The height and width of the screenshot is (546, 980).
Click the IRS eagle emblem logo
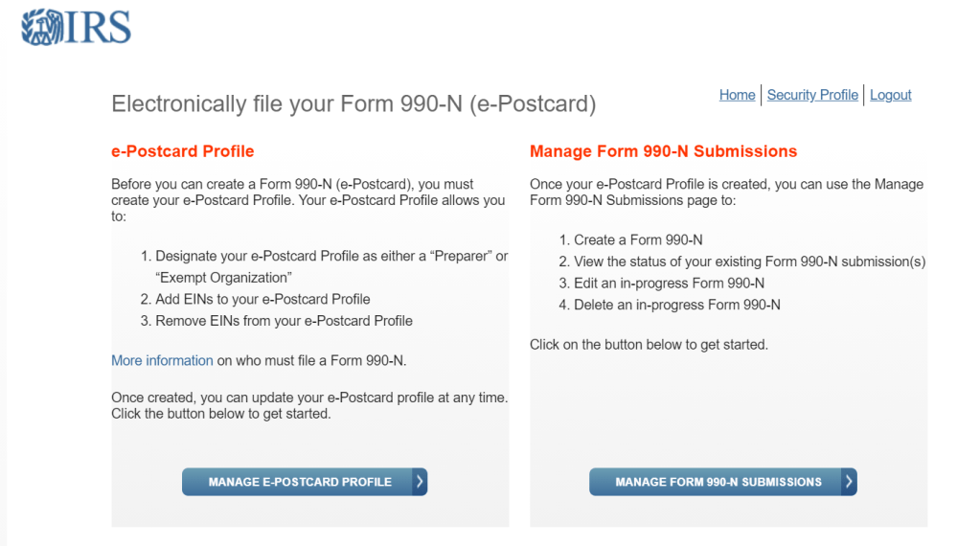pos(39,27)
